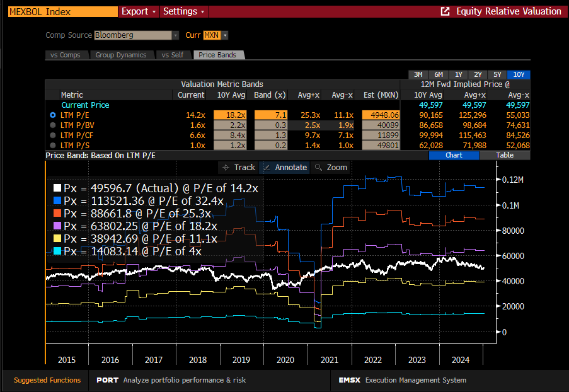Open PORT portfolio performance suggested function

[x=171, y=380]
